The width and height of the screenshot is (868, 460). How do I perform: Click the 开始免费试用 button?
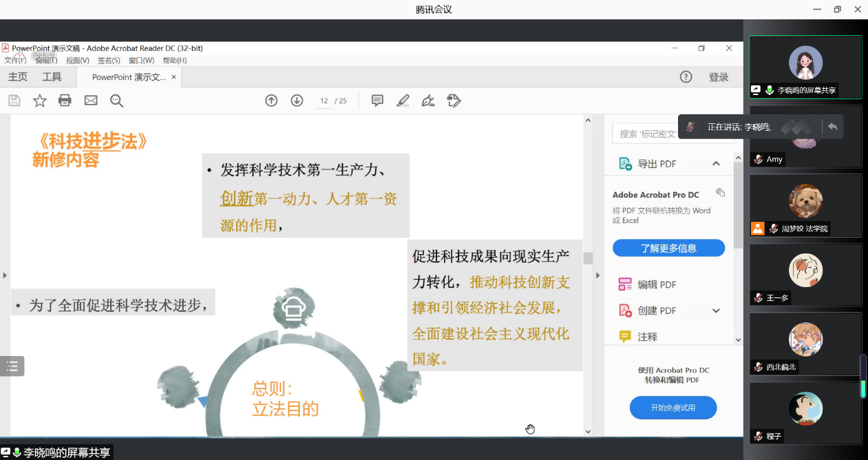[673, 408]
